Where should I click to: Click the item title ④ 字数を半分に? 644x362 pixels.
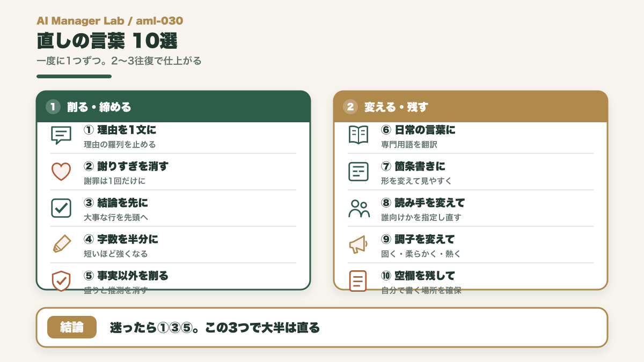click(x=121, y=239)
